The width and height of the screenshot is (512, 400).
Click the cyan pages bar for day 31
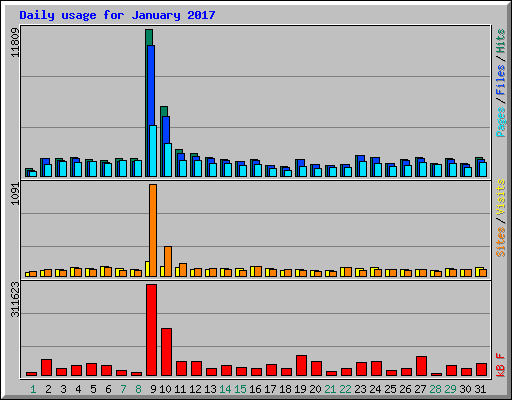click(x=483, y=170)
